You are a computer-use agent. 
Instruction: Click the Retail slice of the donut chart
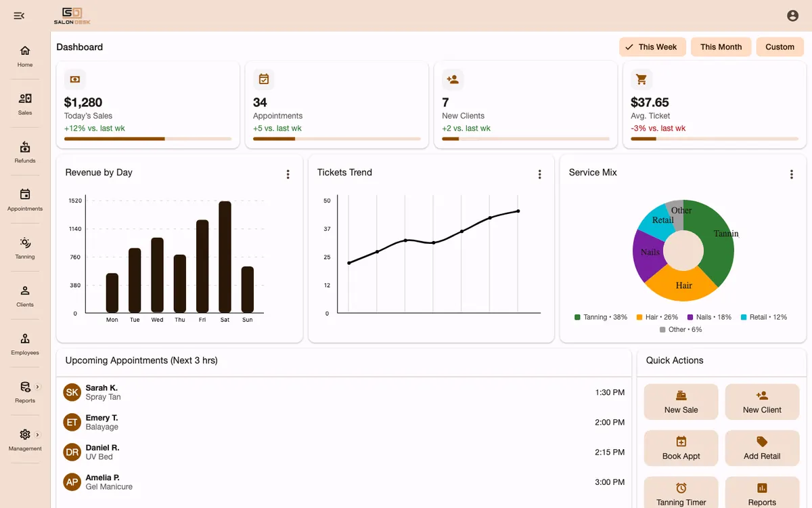point(660,221)
